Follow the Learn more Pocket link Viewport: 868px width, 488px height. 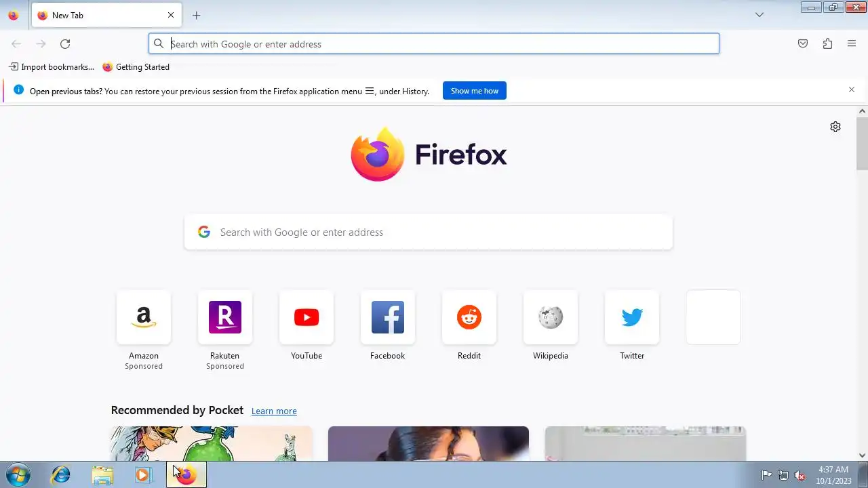(274, 411)
